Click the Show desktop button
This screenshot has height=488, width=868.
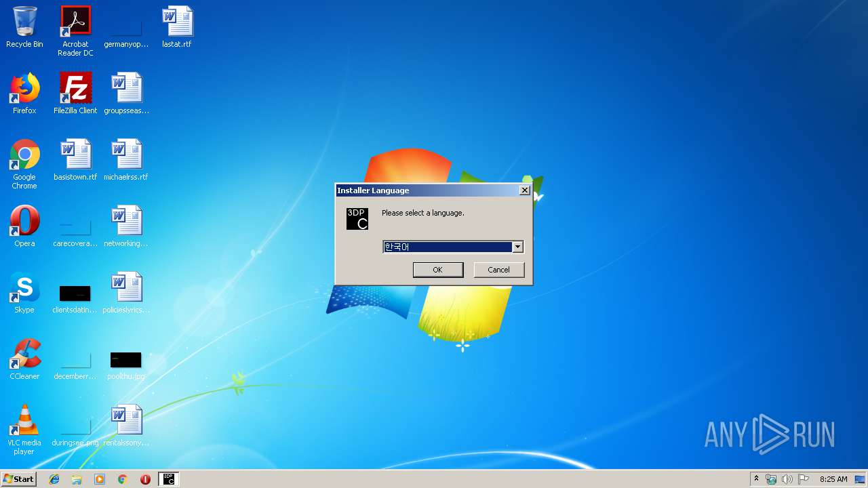[861, 479]
